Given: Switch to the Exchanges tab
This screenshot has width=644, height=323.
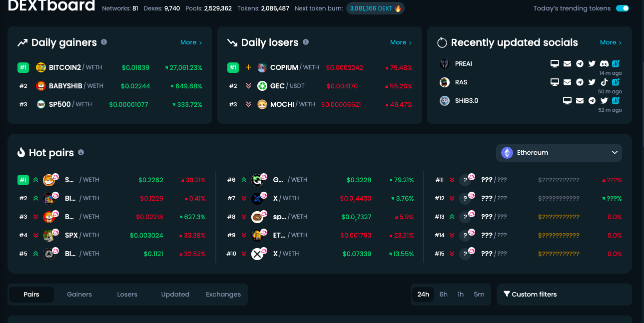Looking at the screenshot, I should [x=223, y=294].
